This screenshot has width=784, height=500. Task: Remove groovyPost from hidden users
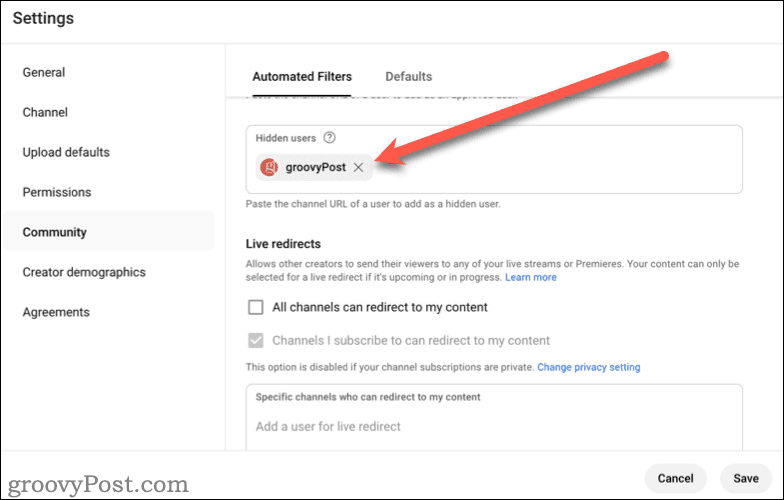pyautogui.click(x=358, y=168)
